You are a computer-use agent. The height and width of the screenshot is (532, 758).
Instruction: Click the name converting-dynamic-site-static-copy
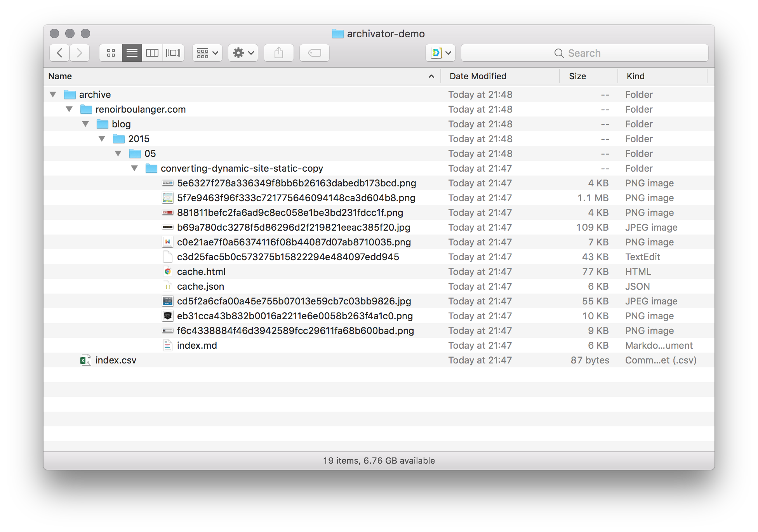tap(242, 168)
